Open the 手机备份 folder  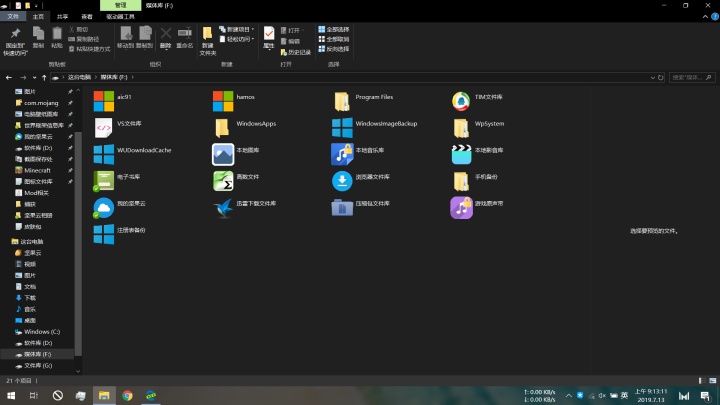pyautogui.click(x=461, y=181)
